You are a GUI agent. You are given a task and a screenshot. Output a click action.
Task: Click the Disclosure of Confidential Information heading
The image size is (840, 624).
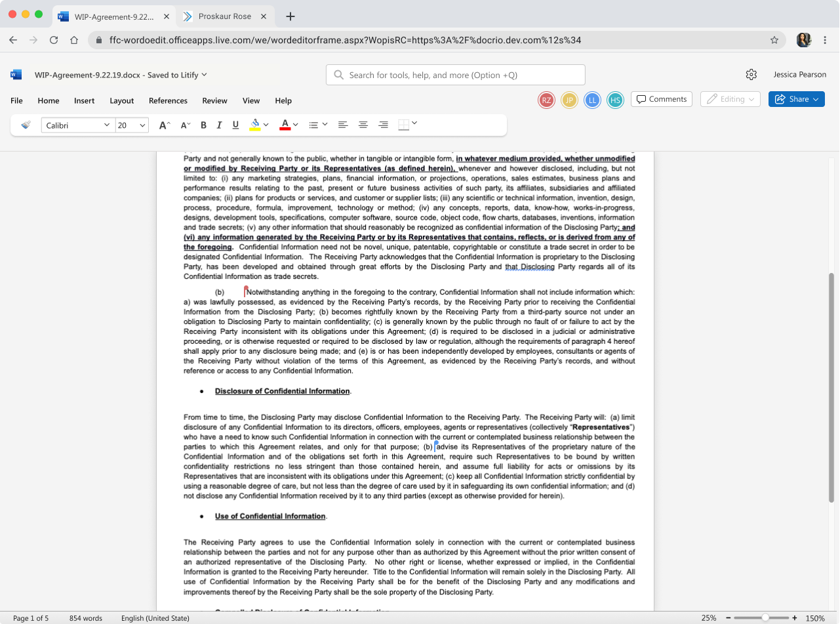tap(283, 391)
